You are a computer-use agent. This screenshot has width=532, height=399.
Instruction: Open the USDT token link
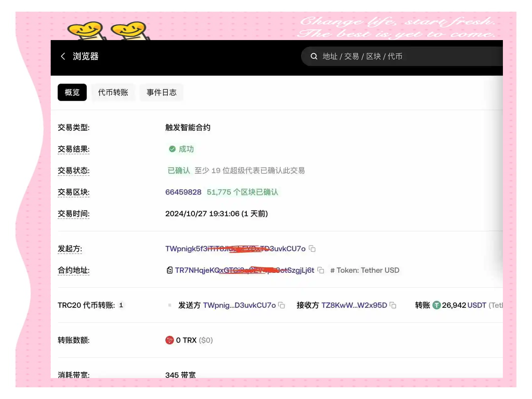(477, 305)
